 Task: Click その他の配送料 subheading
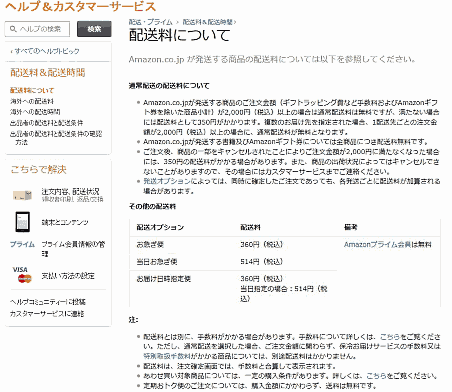click(152, 207)
